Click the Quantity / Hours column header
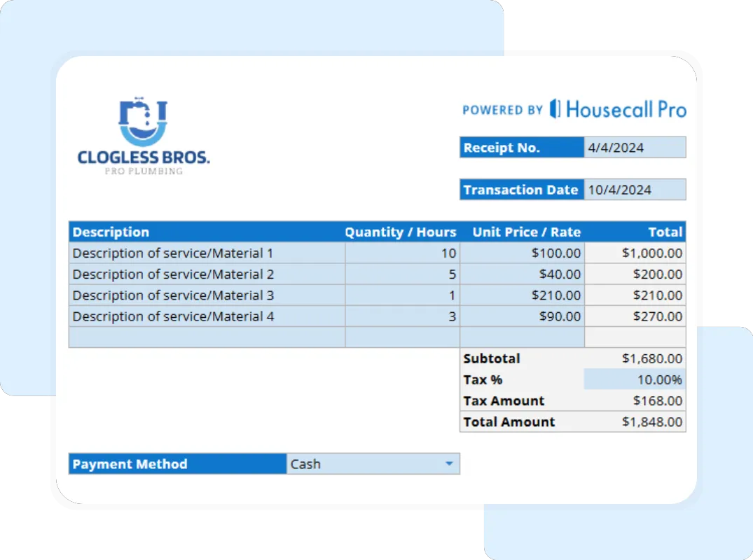 (x=401, y=232)
